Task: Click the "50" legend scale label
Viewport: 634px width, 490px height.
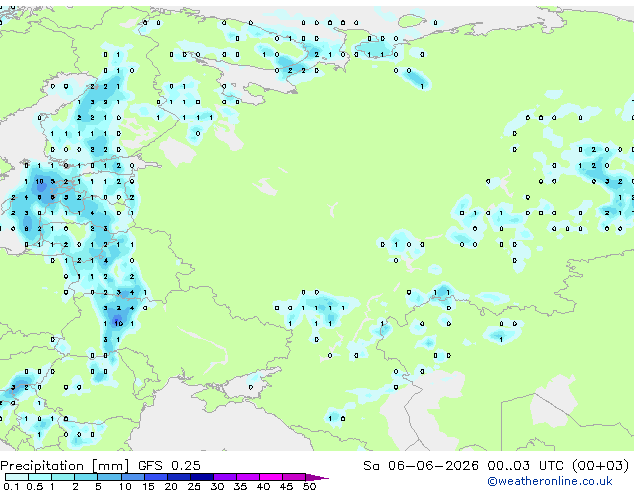Action: [x=309, y=486]
